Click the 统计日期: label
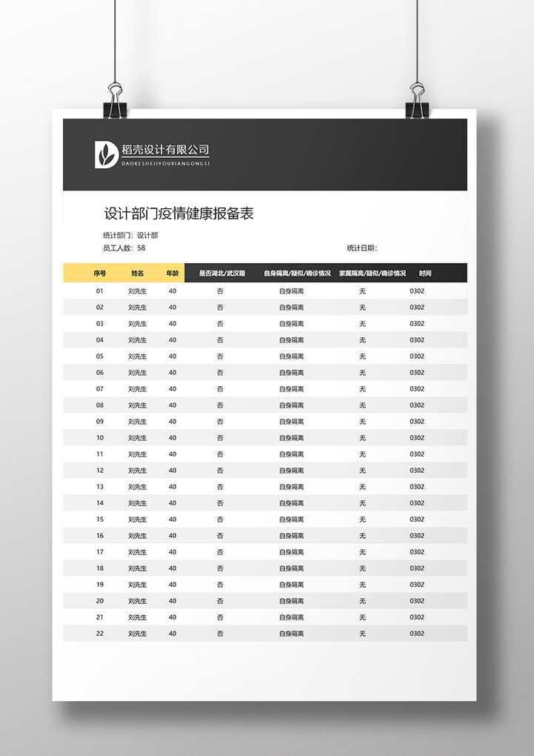This screenshot has height=756, width=534. (x=362, y=248)
